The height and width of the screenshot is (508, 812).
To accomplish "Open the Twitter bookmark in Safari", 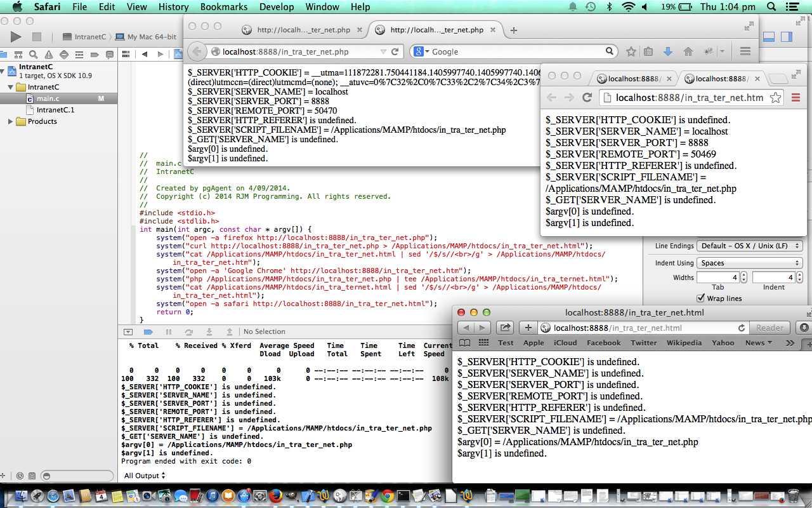I will click(643, 343).
